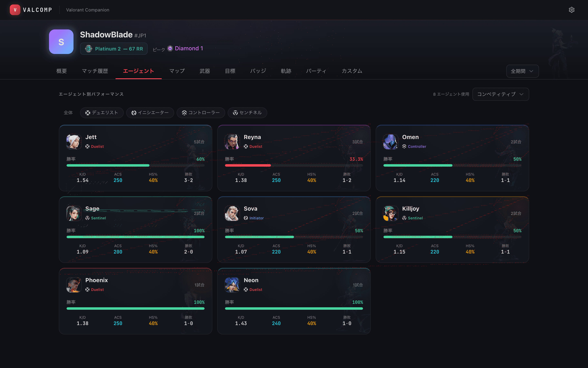Click Sova's K/D value 1.07
This screenshot has height=368, width=588.
(241, 252)
